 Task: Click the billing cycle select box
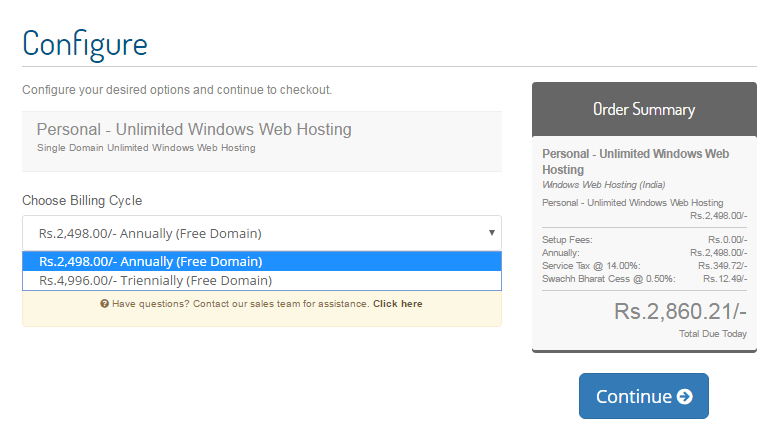point(261,233)
